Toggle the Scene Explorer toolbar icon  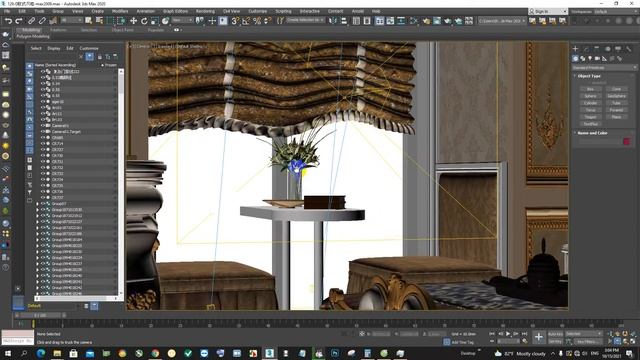click(x=356, y=21)
